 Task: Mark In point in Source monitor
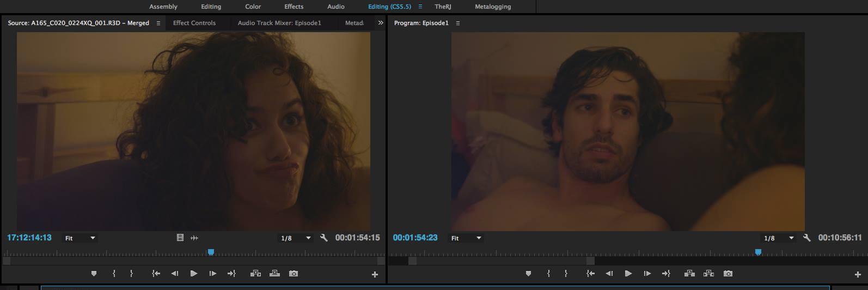[x=114, y=274]
